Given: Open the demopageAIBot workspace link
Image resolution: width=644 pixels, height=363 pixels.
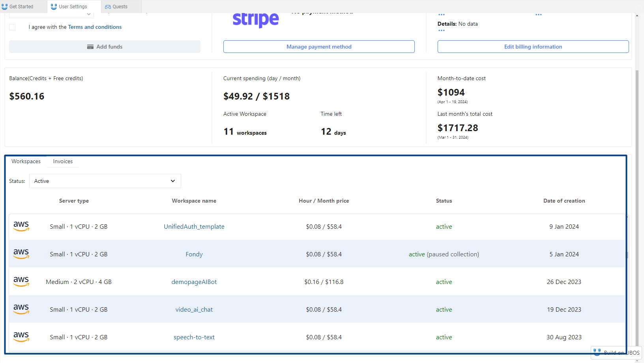Looking at the screenshot, I should pyautogui.click(x=194, y=282).
